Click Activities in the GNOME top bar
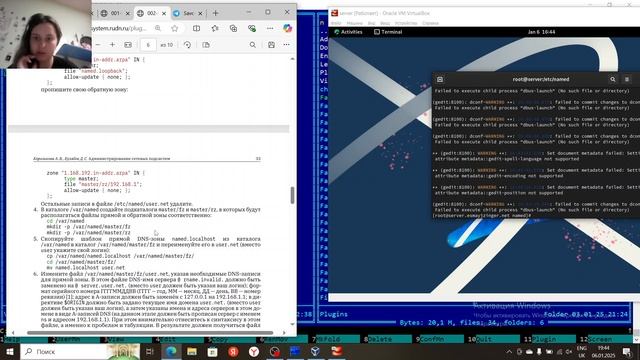The height and width of the screenshot is (360, 640). click(x=348, y=32)
